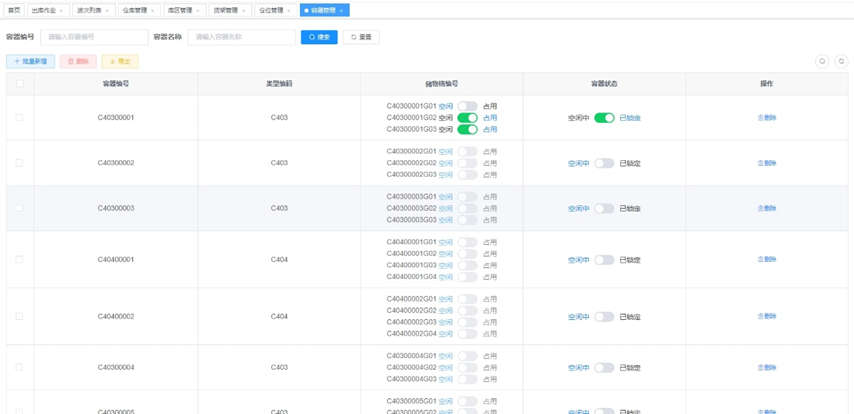This screenshot has width=854, height=414.
Task: Delete row C40300001 using its 删除 link
Action: [766, 118]
